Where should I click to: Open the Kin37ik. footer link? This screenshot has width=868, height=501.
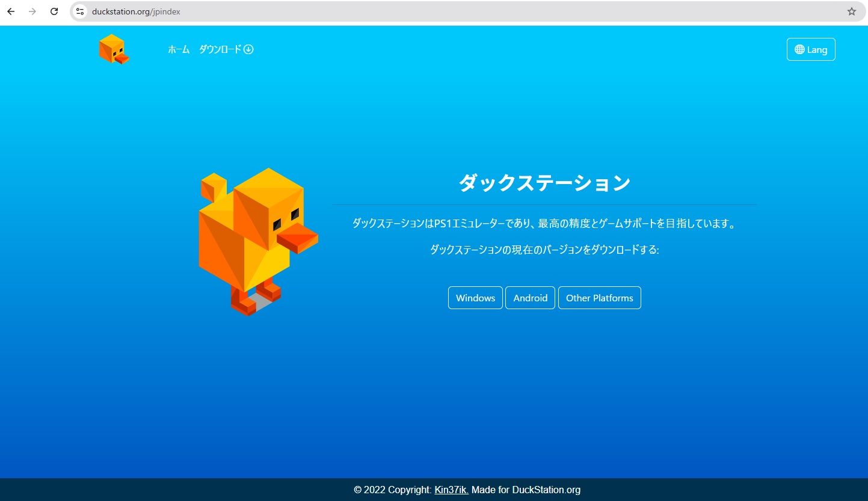pyautogui.click(x=451, y=490)
